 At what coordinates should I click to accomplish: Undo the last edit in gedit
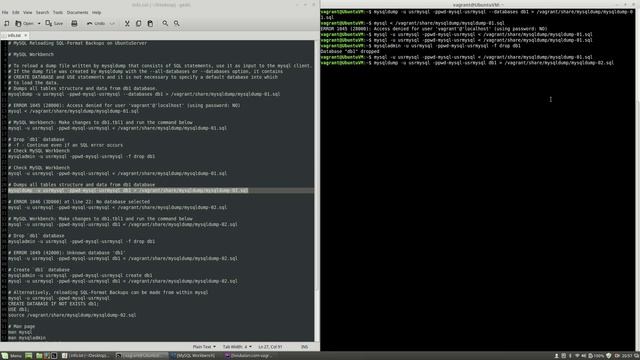pyautogui.click(x=96, y=24)
